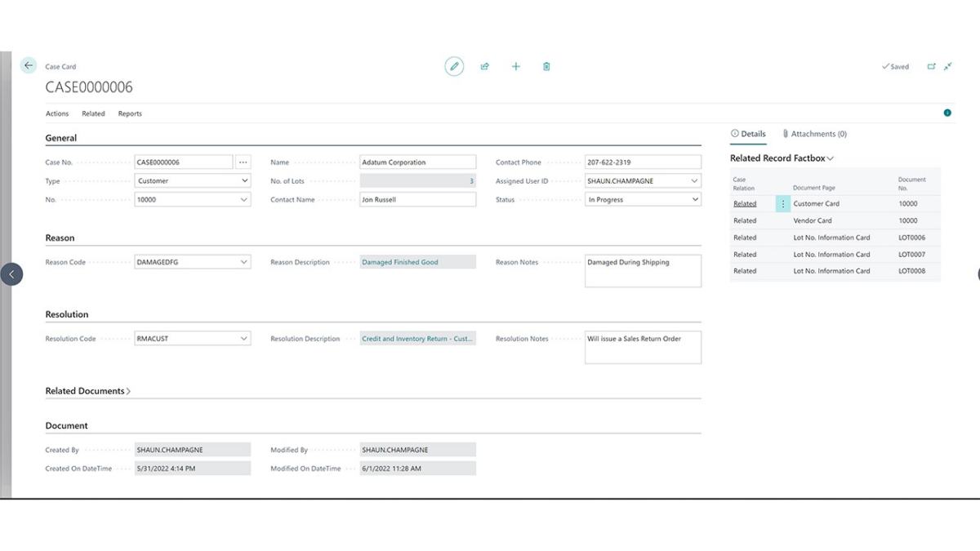Open the Related menu

93,113
